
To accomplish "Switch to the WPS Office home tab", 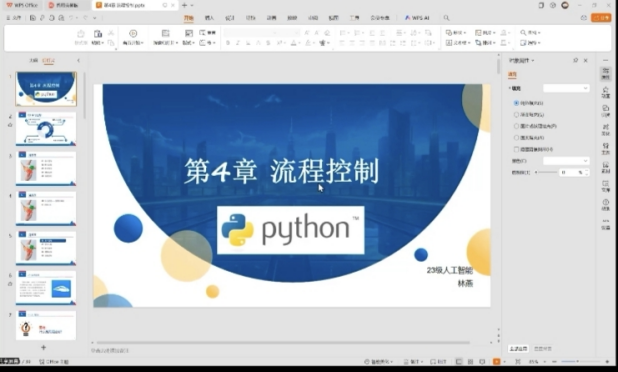I will pos(22,5).
